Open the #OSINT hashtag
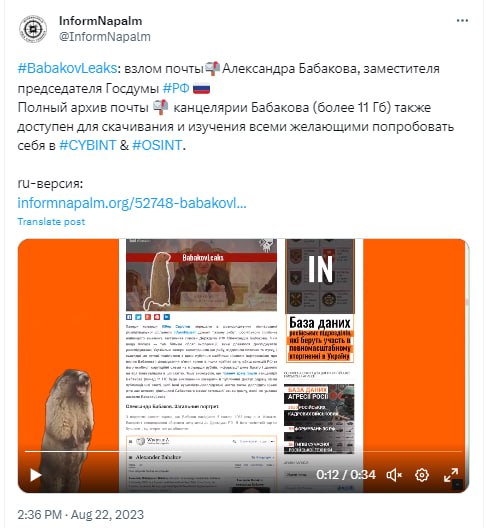The width and height of the screenshot is (486, 528). point(157,145)
